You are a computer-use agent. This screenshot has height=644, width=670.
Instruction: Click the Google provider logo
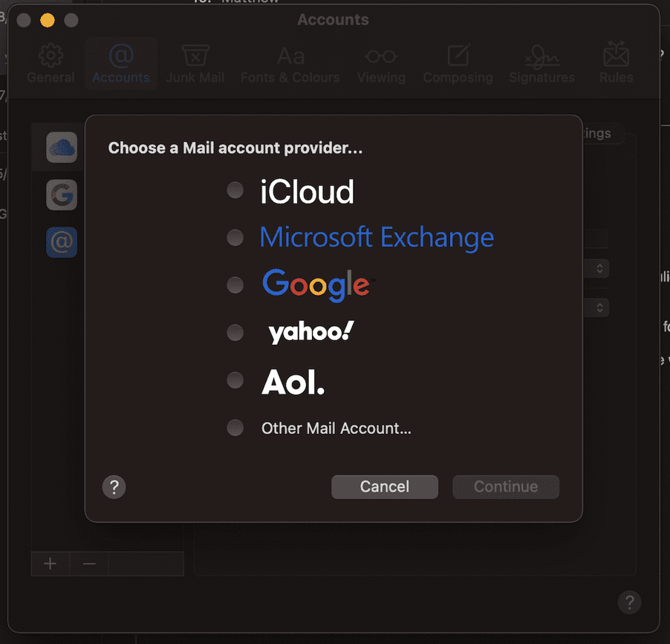tap(319, 285)
